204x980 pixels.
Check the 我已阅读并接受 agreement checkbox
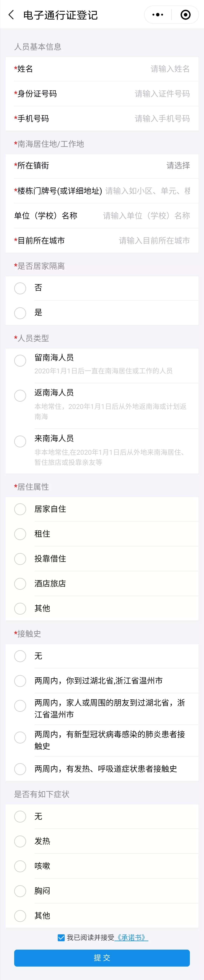61,937
